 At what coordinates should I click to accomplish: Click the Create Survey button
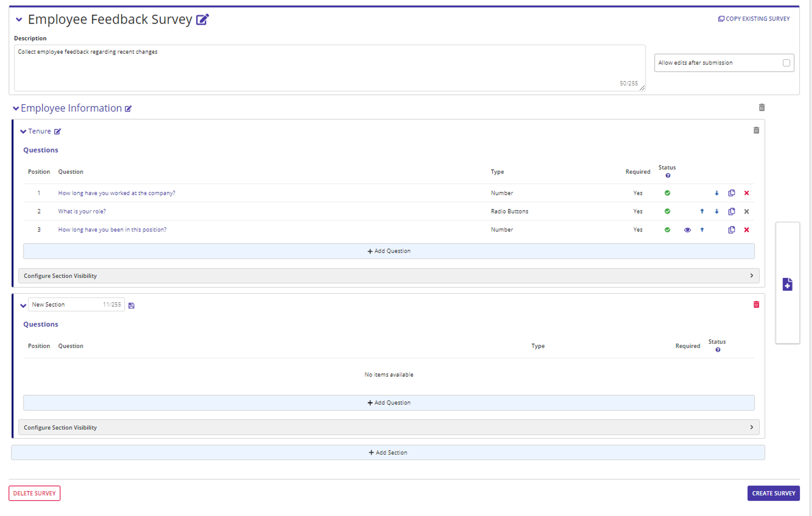(774, 493)
